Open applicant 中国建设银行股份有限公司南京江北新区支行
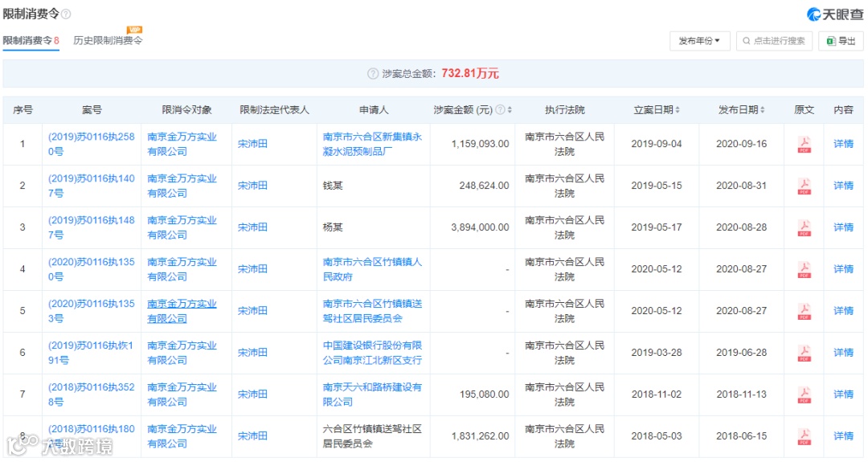This screenshot has height=462, width=868. click(x=373, y=353)
